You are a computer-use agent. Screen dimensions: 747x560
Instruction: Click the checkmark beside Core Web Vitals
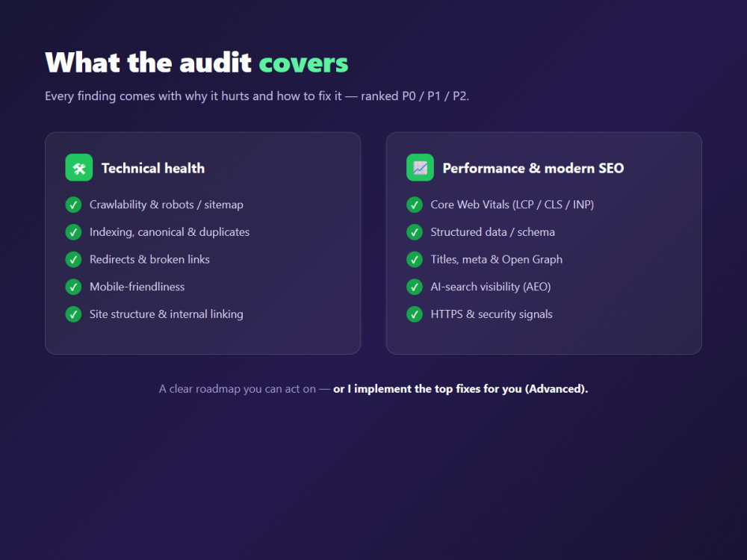(x=415, y=205)
